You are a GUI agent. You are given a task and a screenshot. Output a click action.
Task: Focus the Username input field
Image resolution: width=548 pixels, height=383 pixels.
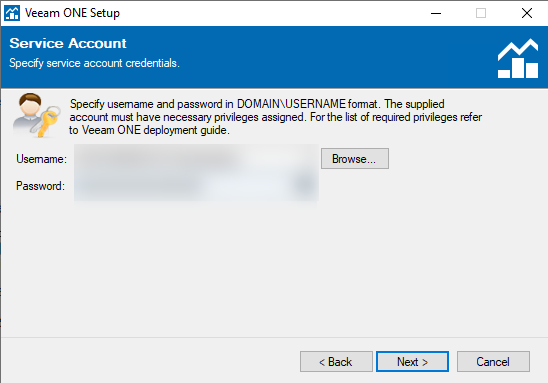coord(196,159)
